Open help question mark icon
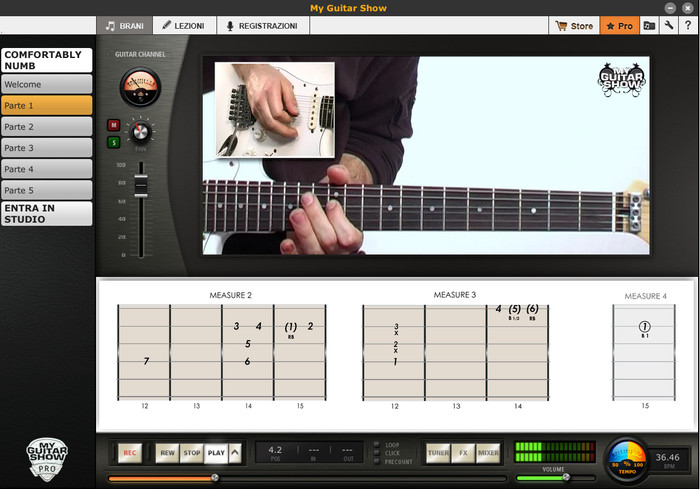This screenshot has width=700, height=489. click(688, 26)
